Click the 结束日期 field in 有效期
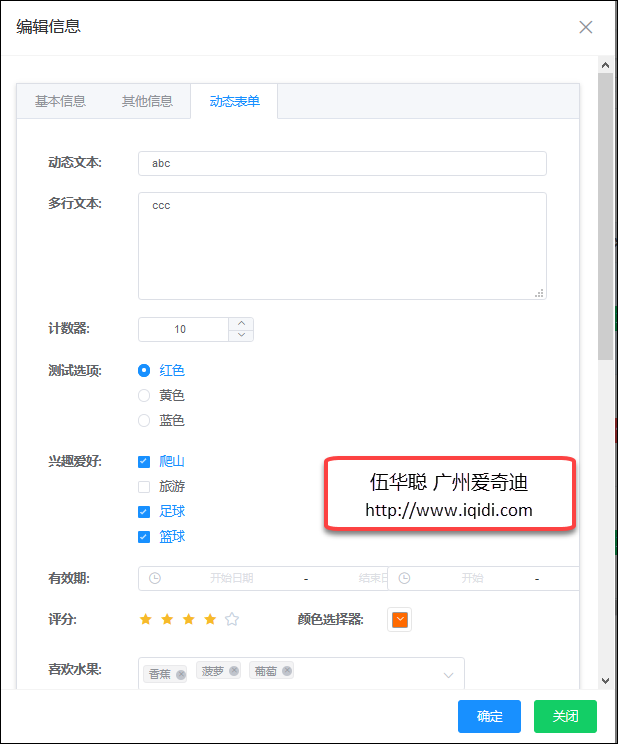The image size is (618, 744). [x=373, y=578]
